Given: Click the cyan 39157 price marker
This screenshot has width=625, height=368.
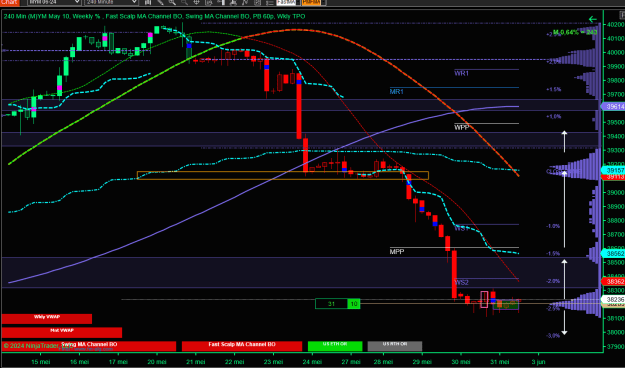Looking at the screenshot, I should (613, 170).
